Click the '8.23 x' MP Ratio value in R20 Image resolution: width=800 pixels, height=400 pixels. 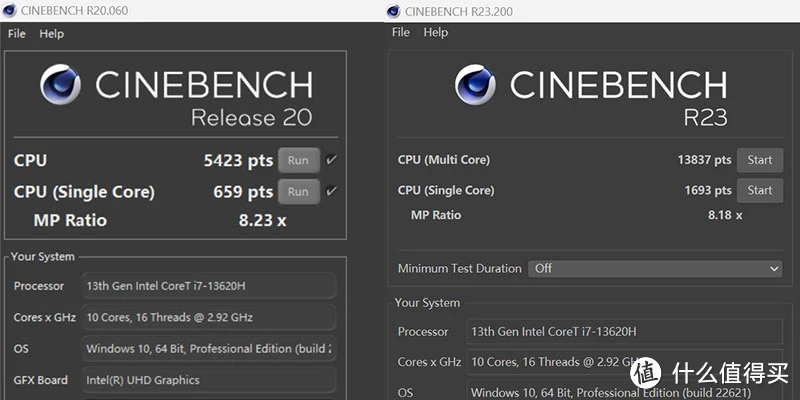(262, 220)
